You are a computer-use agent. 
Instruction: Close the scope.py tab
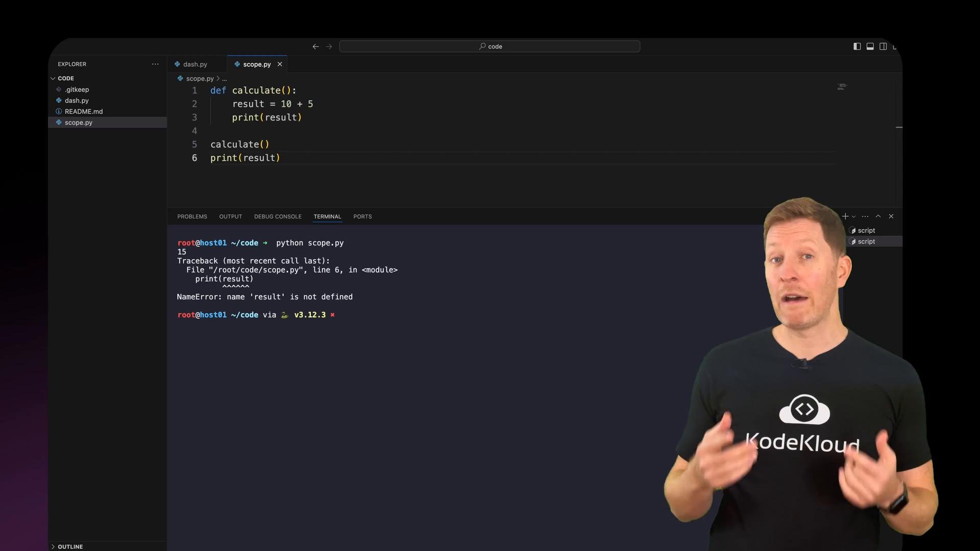click(x=280, y=64)
